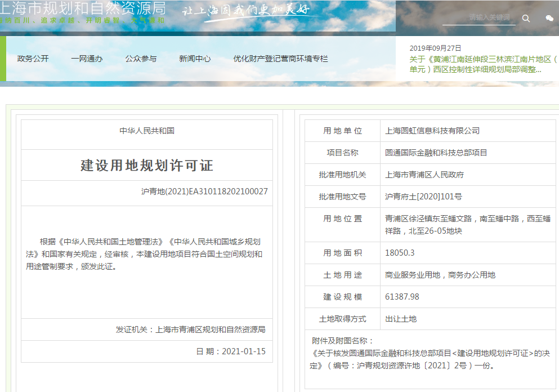Image resolution: width=559 pixels, height=392 pixels.
Task: Click the construction scale value 61387.98
Action: tap(402, 297)
